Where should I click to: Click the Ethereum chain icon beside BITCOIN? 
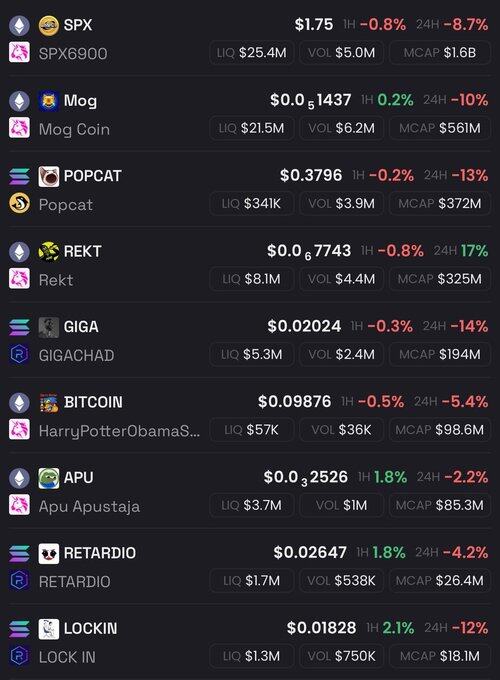click(20, 402)
